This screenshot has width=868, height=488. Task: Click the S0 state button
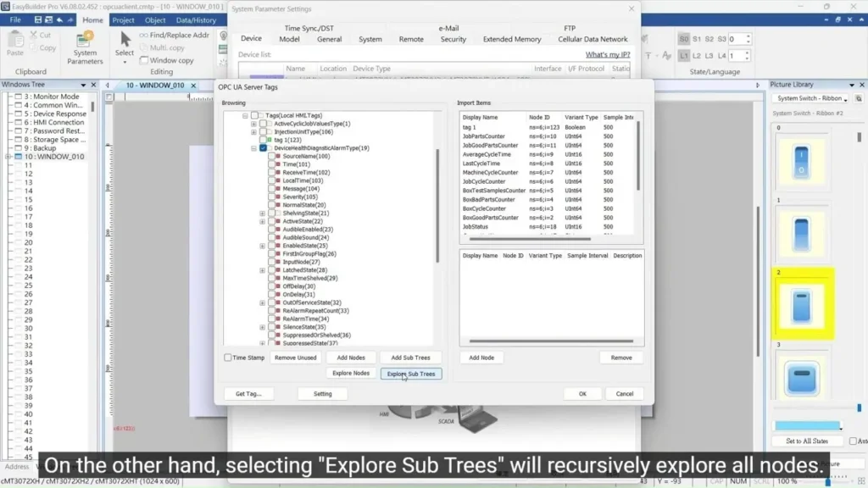click(684, 39)
